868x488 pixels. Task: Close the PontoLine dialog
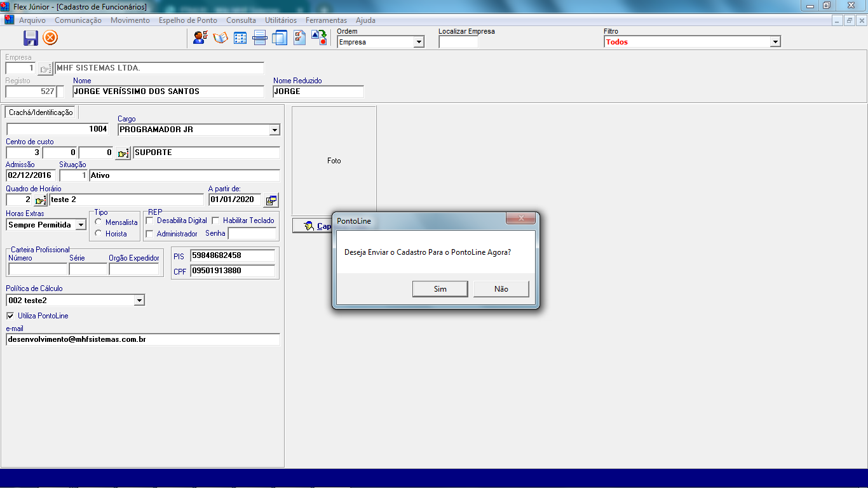click(522, 219)
